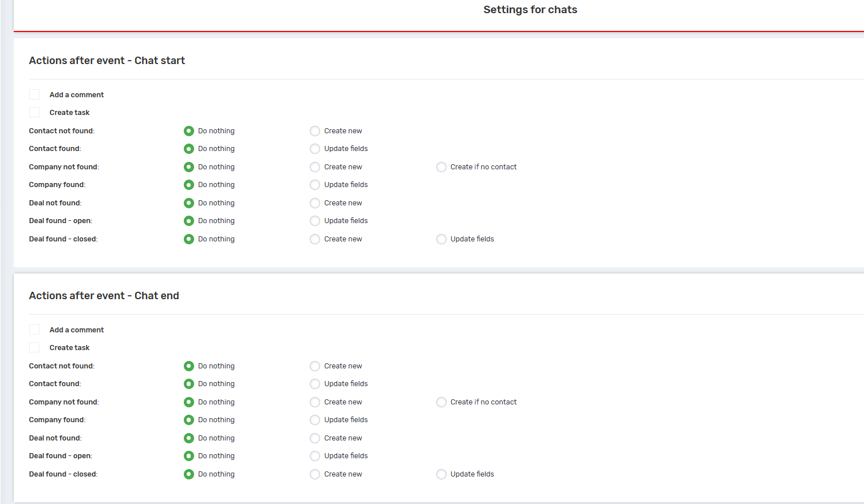The height and width of the screenshot is (504, 864).
Task: Select Update fields for Deal found - closed, Chat start
Action: (x=441, y=239)
